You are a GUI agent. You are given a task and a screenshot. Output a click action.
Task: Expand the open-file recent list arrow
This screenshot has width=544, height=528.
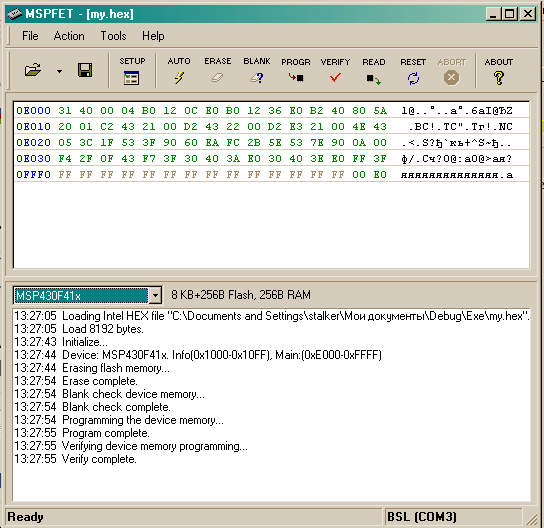(x=59, y=71)
